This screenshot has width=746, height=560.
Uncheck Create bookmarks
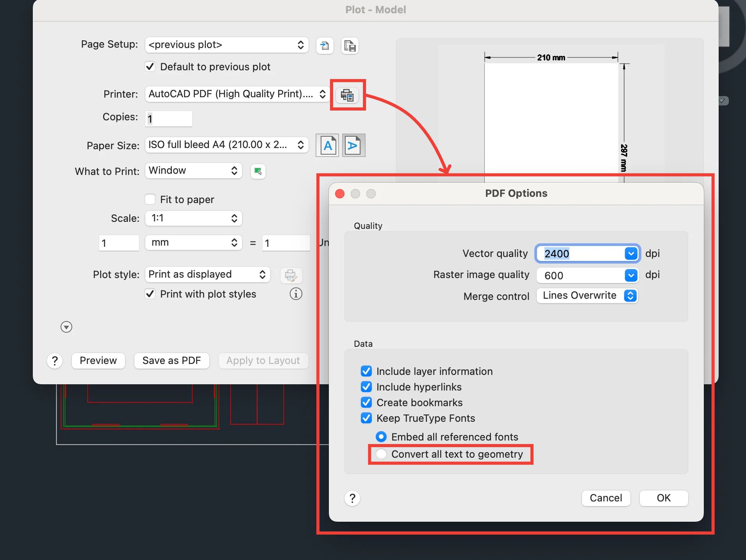[x=366, y=402]
